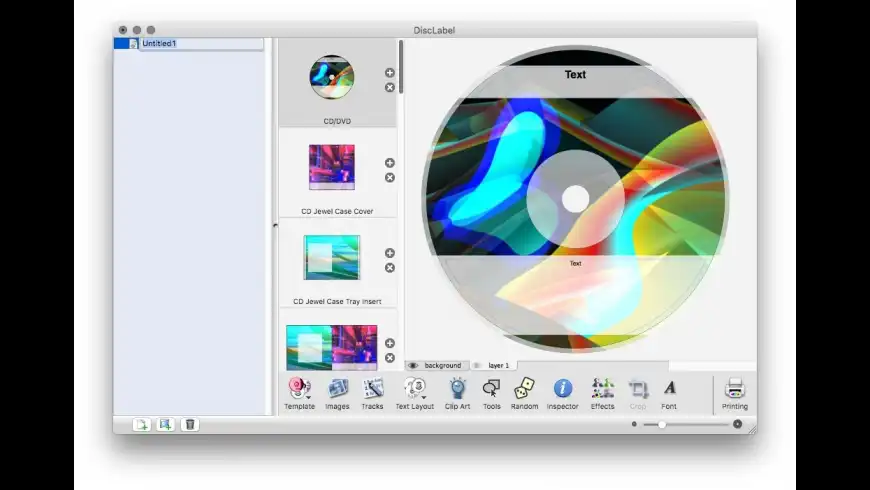Image resolution: width=870 pixels, height=490 pixels.
Task: Open the Inspector panel
Action: [563, 388]
